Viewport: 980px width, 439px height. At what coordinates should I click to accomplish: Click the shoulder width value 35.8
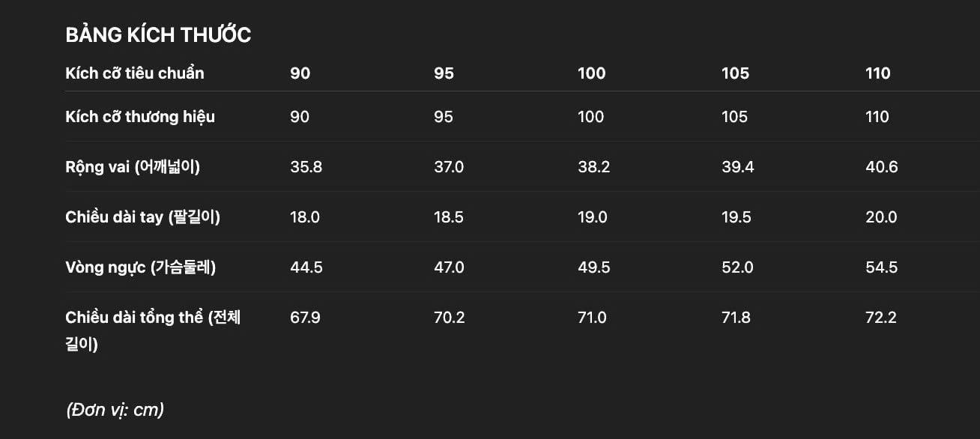tap(306, 167)
